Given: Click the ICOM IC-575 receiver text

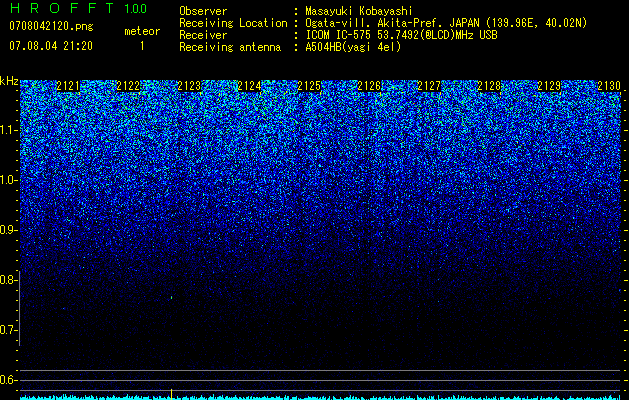Looking at the screenshot, I should [401, 35].
